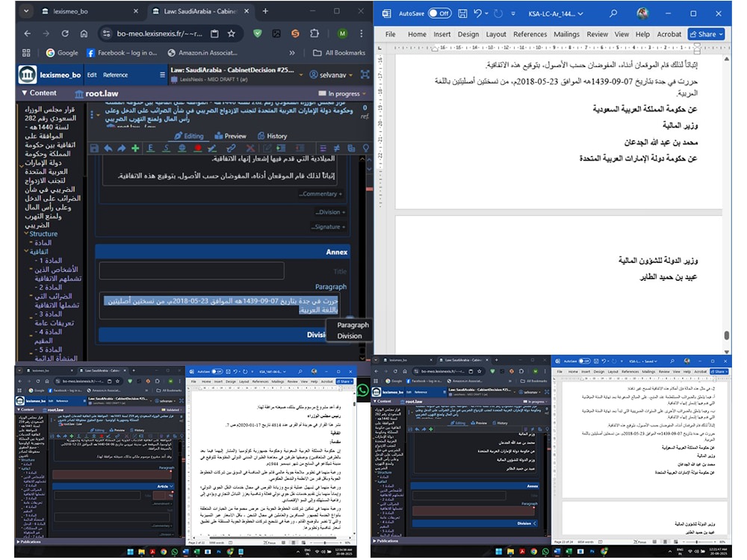This screenshot has width=747, height=560.
Task: Choose Division in the popup menu
Action: 349,336
